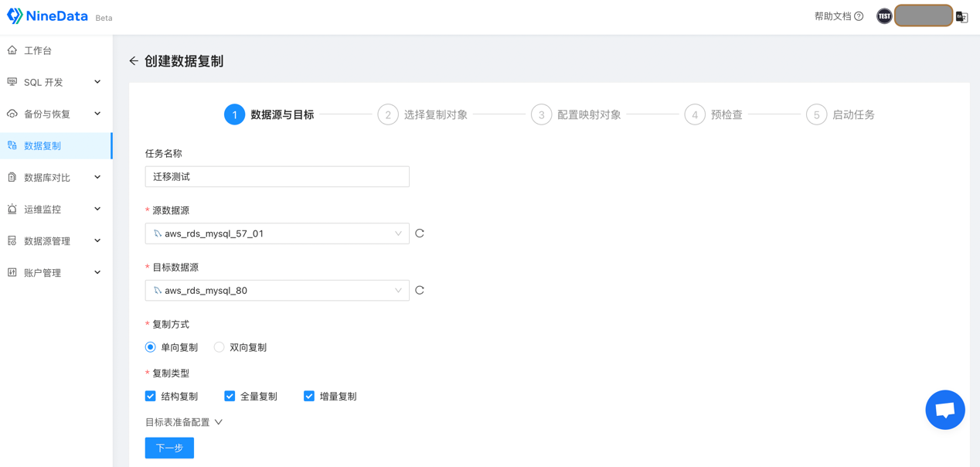Open 账户管理 menu label
The height and width of the screenshot is (467, 980).
tap(43, 272)
